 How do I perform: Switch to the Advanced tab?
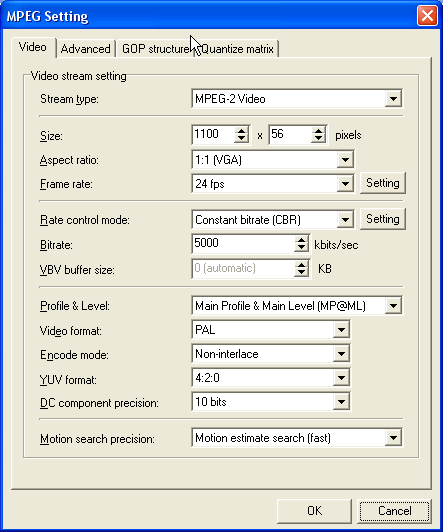pyautogui.click(x=85, y=49)
